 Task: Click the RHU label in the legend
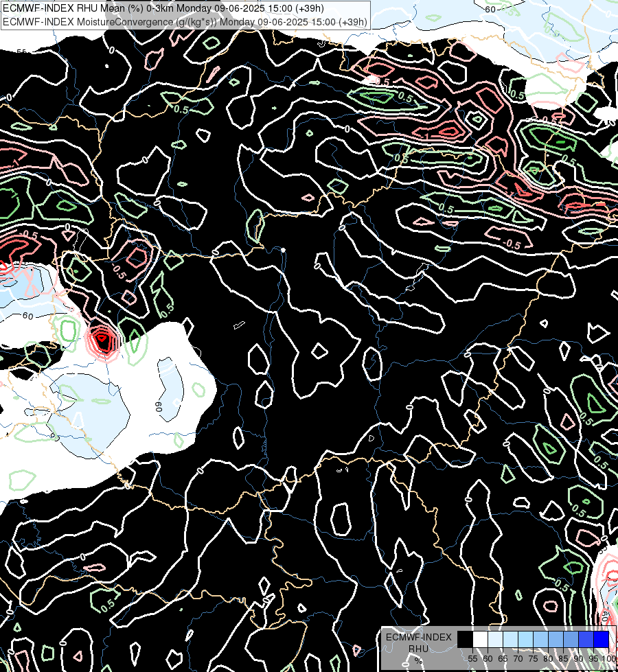tap(418, 649)
